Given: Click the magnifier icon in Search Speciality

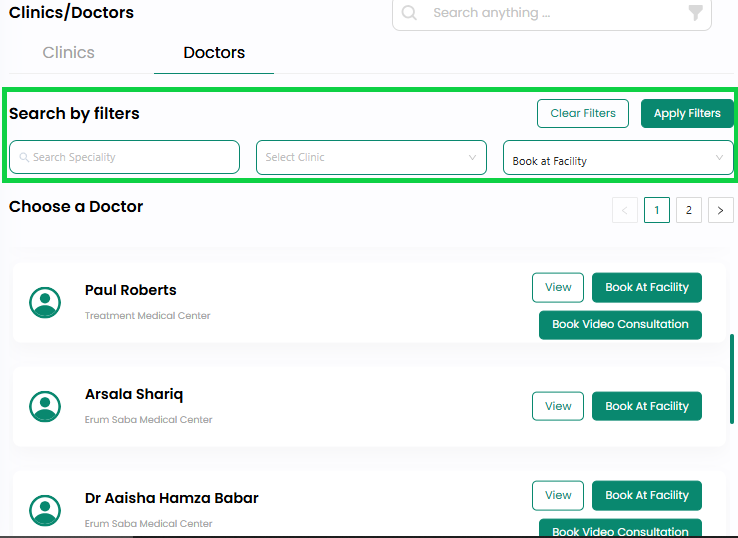Looking at the screenshot, I should [x=24, y=157].
